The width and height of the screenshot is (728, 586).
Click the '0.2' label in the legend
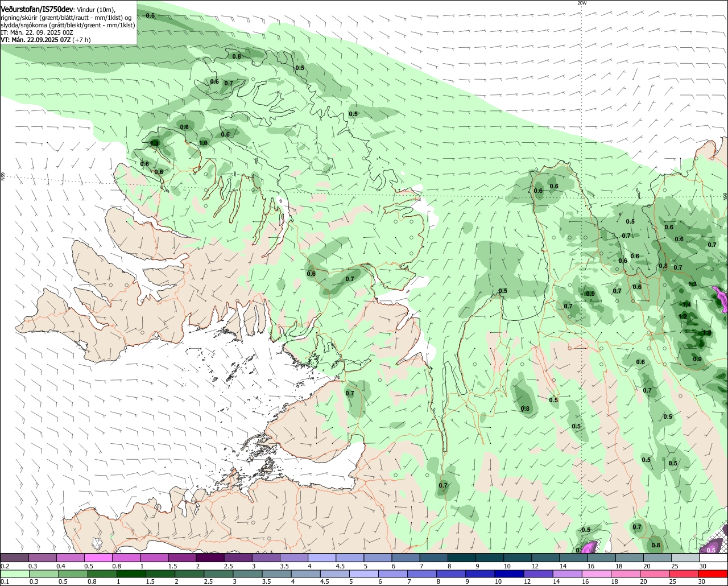[5, 566]
